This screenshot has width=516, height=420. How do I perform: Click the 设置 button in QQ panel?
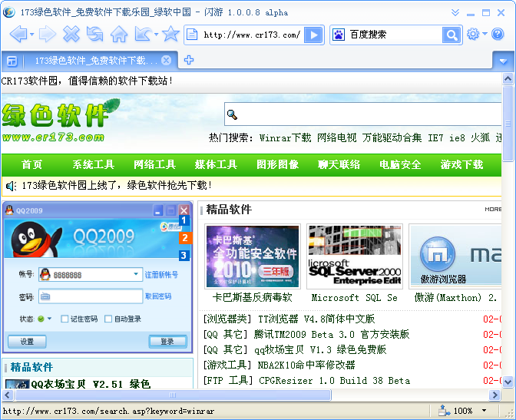pos(27,342)
